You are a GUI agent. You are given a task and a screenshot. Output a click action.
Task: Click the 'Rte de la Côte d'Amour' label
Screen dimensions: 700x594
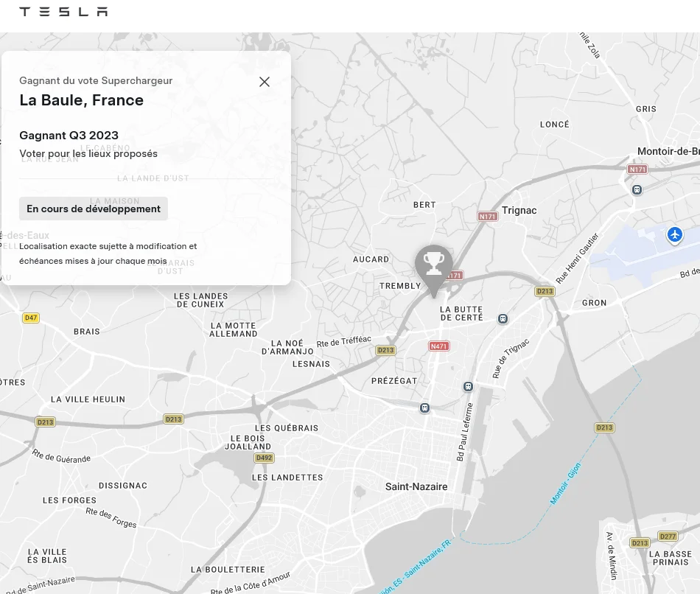click(x=250, y=583)
